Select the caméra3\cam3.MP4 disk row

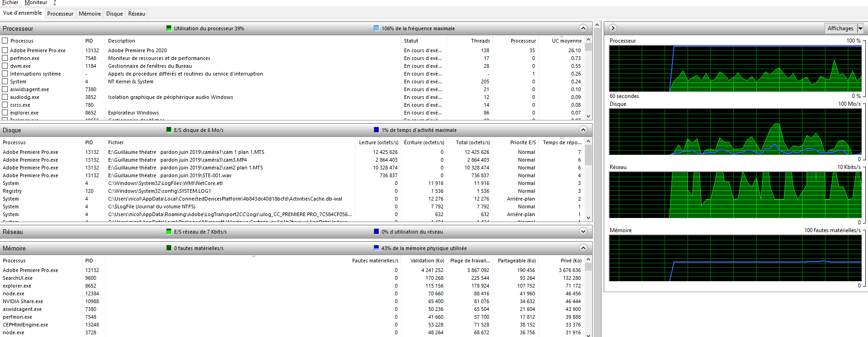click(x=292, y=160)
